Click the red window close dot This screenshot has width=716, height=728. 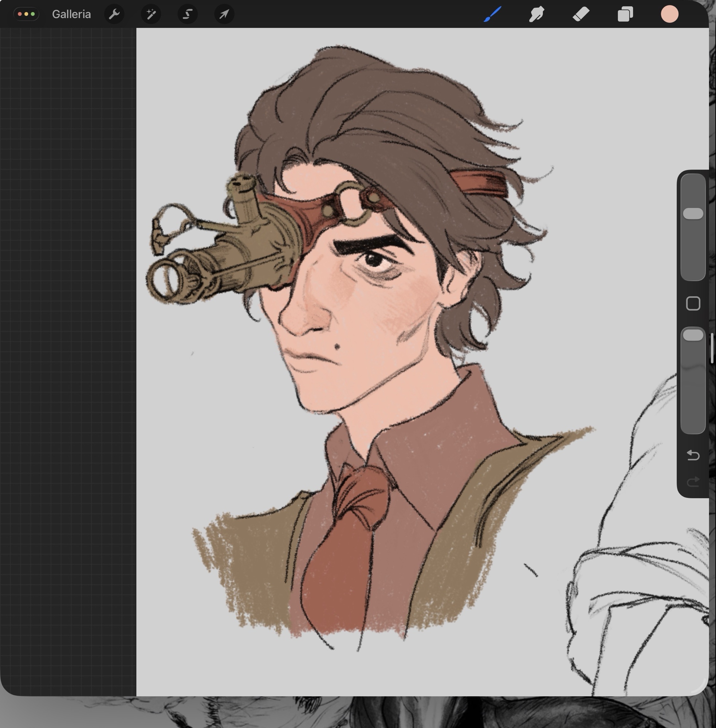click(20, 14)
